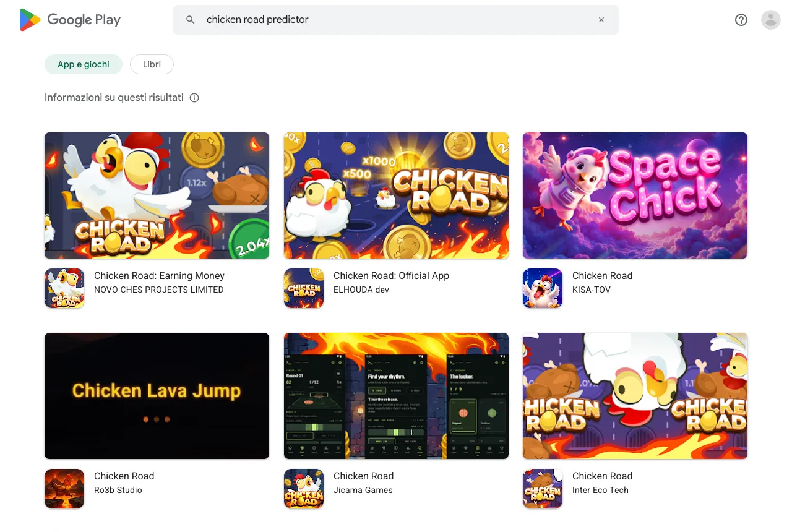Click the developer name Inter Eco Tech
Image resolution: width=792 pixels, height=532 pixels.
[x=600, y=490]
